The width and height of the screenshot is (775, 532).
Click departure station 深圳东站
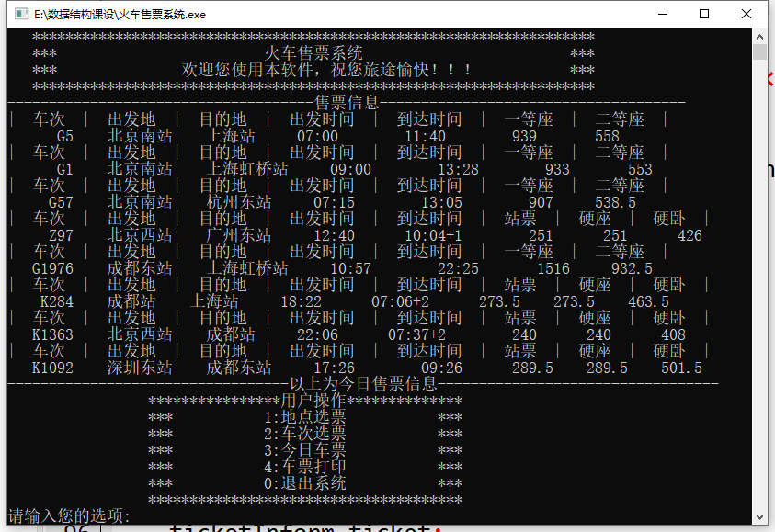[x=140, y=368]
